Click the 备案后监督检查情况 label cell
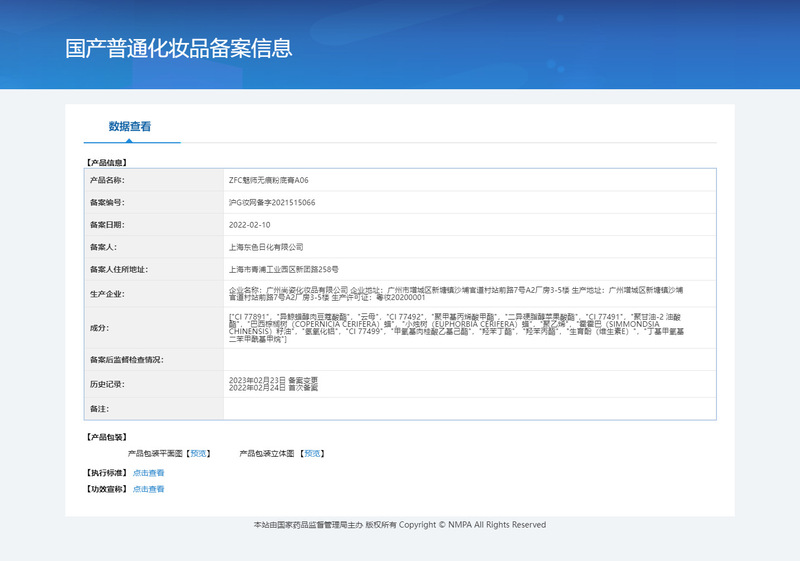Viewport: 800px width, 561px height. pos(154,360)
